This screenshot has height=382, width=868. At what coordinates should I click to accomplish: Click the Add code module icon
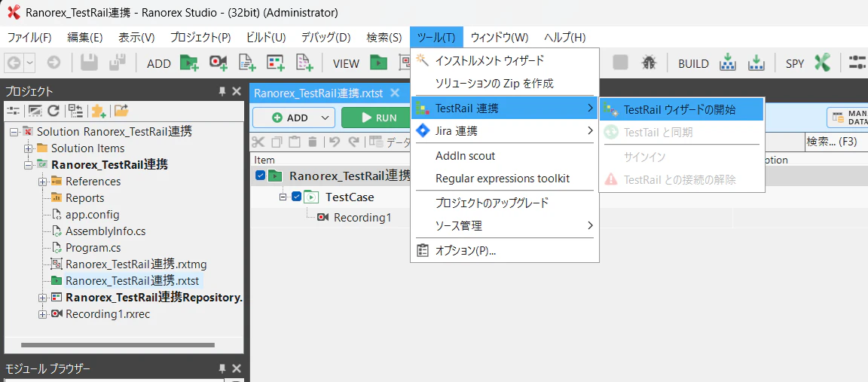pyautogui.click(x=246, y=63)
